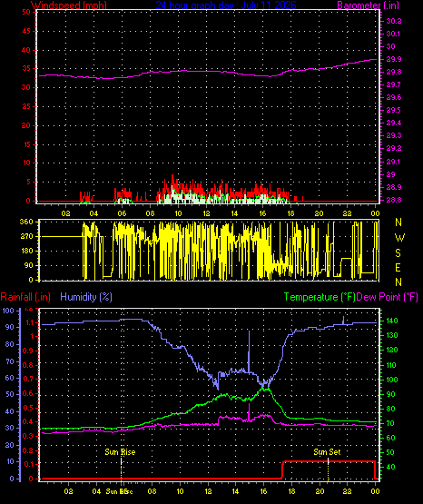Viewport: 423px width, 504px height.
Task: Select the 'Temperature (°F)' legend label
Action: point(320,297)
